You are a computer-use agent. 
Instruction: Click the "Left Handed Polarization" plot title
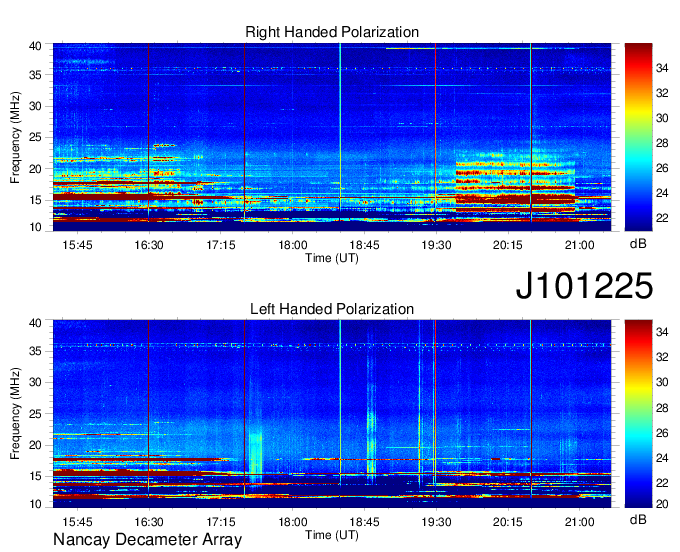point(332,309)
